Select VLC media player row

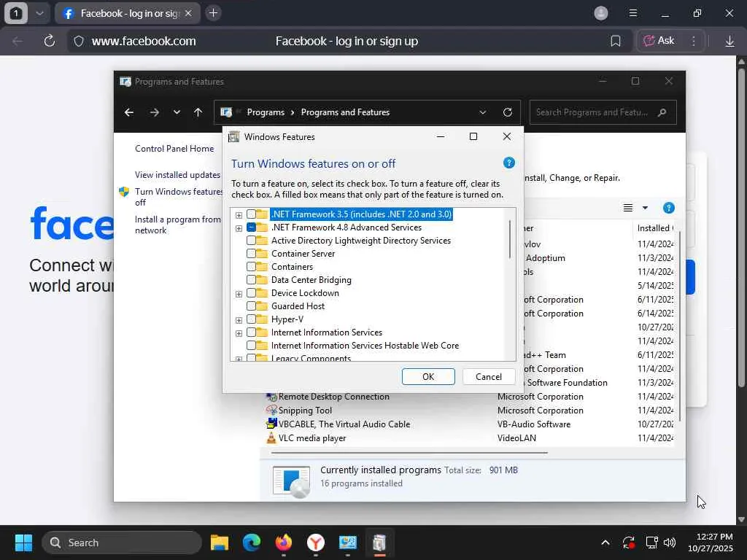tap(469, 438)
